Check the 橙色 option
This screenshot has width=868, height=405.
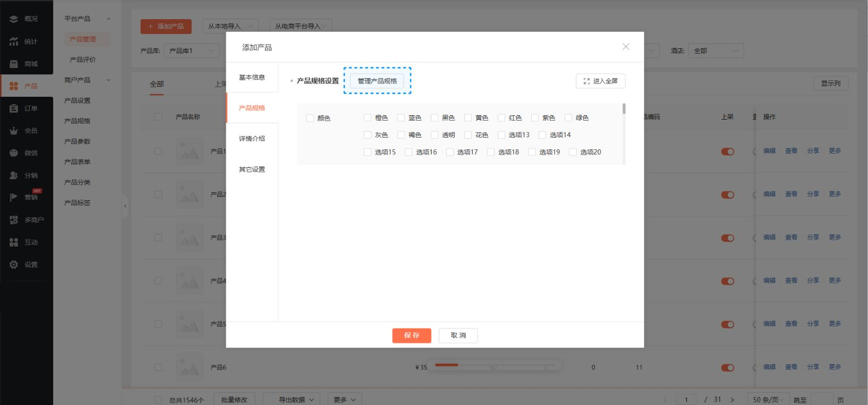click(x=368, y=118)
